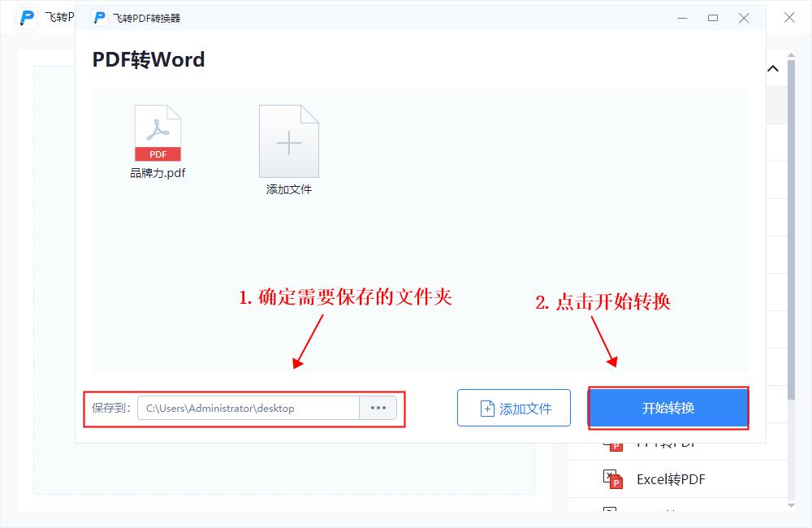Select the Excel转PDF icon in the sidebar
The height and width of the screenshot is (528, 812).
613,478
